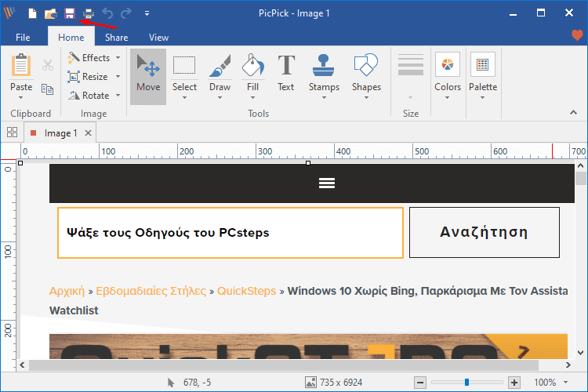This screenshot has height=392, width=588.
Task: Click the top-left canvas resize handle
Action: pos(20,163)
